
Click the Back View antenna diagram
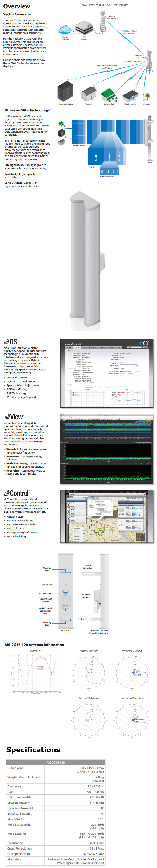(65, 592)
